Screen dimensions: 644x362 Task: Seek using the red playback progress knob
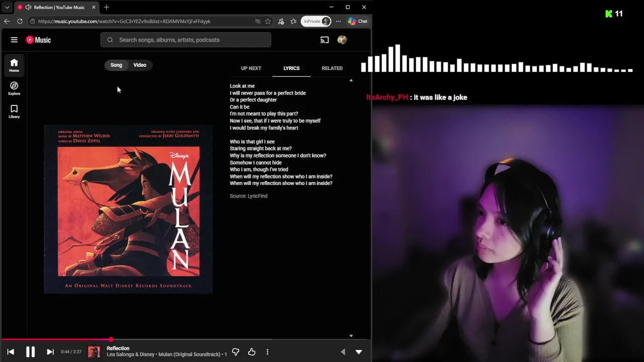pos(111,339)
